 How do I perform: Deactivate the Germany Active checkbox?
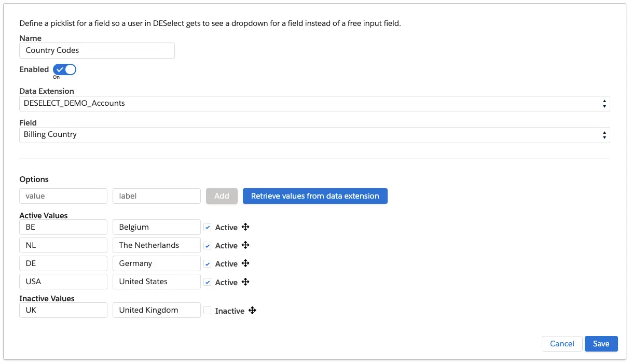(208, 264)
